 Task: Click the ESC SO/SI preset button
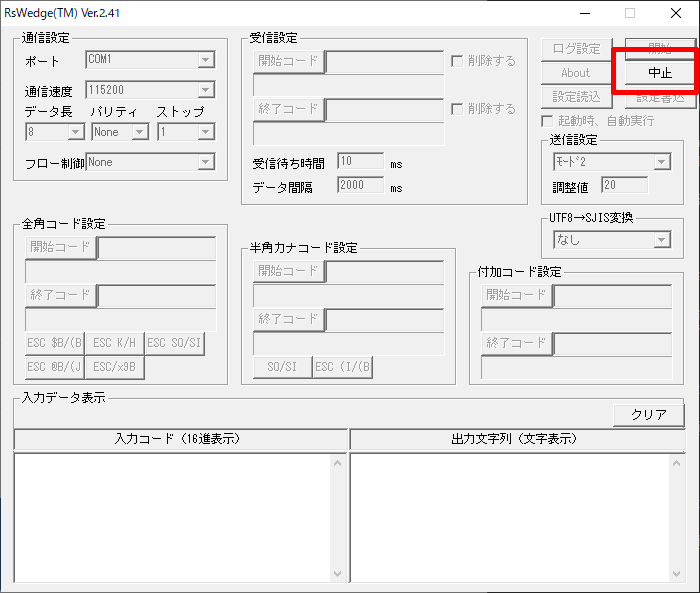coord(175,343)
